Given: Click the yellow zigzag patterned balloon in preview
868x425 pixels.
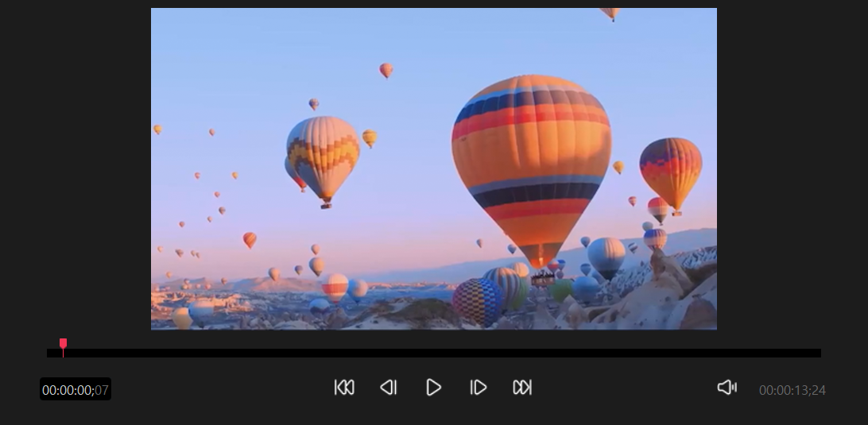Looking at the screenshot, I should [x=324, y=156].
